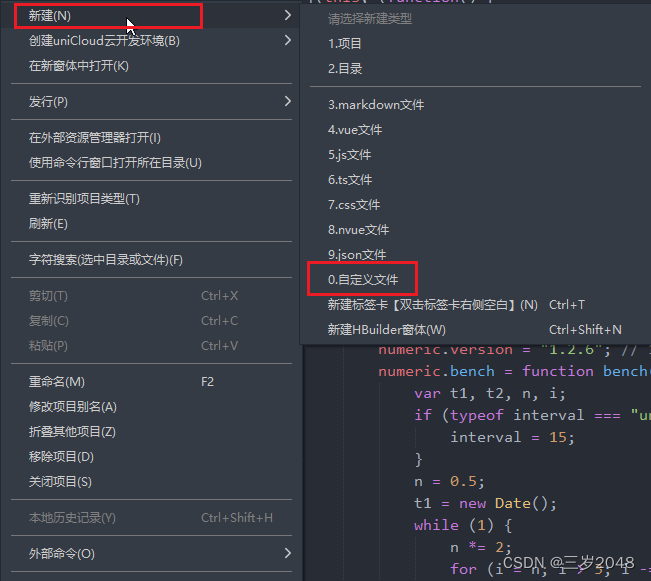Expand the 发行(P) submenu arrow
The height and width of the screenshot is (581, 651).
pos(288,101)
